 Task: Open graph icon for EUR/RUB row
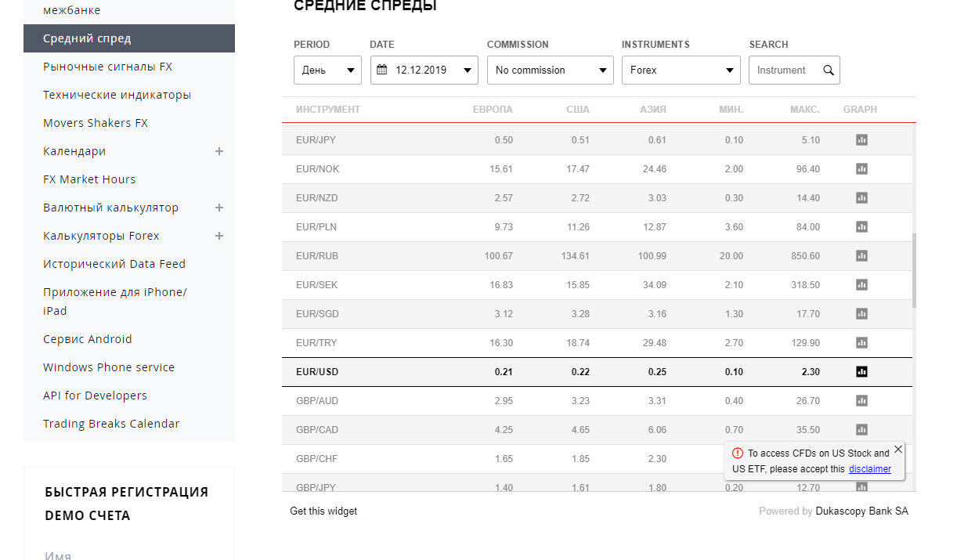coord(861,256)
